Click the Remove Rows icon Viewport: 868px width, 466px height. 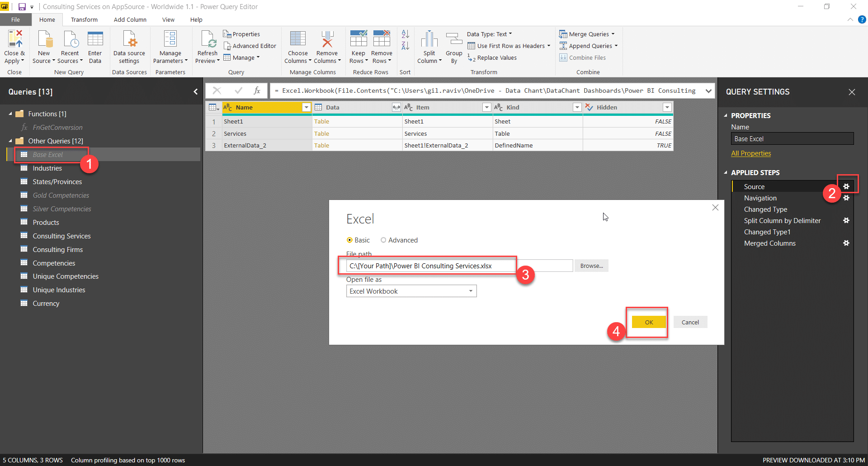coord(382,39)
